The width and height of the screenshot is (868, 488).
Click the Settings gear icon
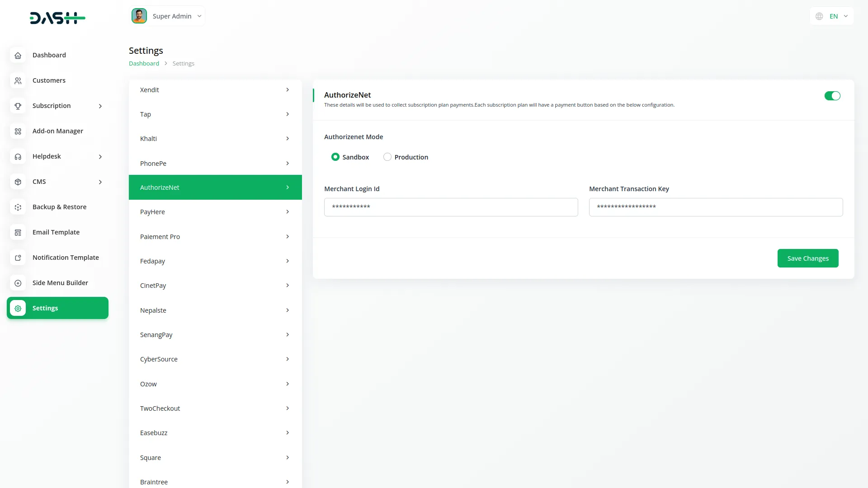pyautogui.click(x=18, y=308)
